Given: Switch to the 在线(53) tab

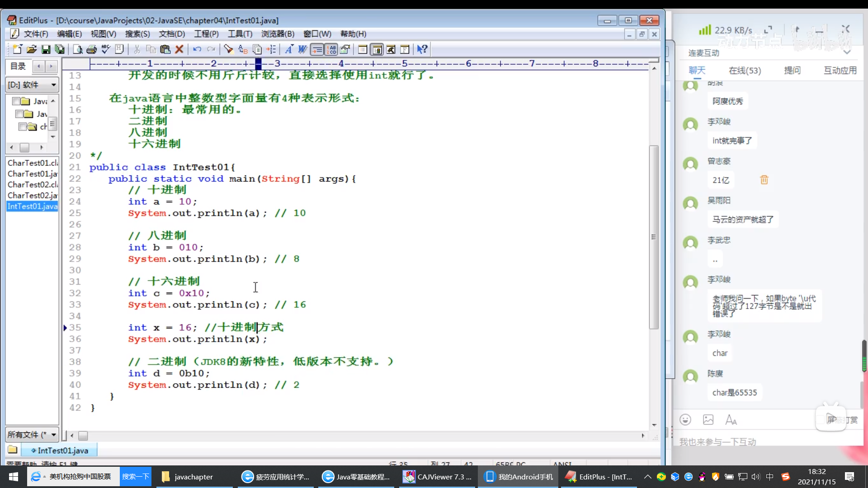Looking at the screenshot, I should pyautogui.click(x=745, y=70).
